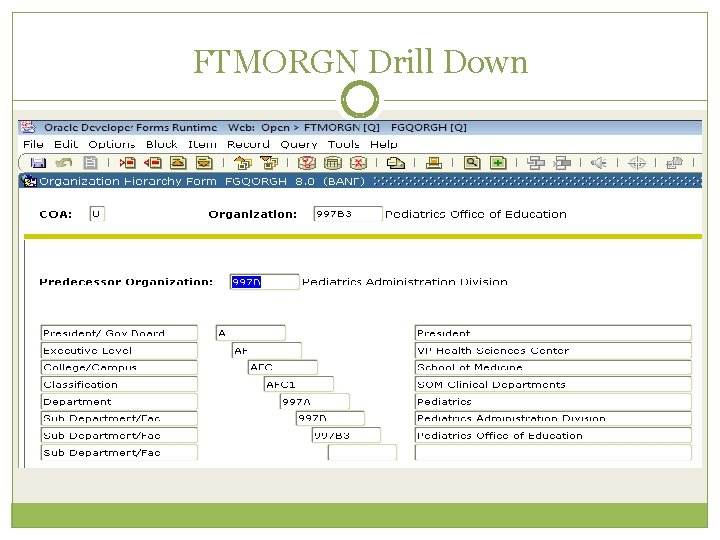This screenshot has width=720, height=540.
Task: Open the View/Send Message icon
Action: click(x=395, y=163)
